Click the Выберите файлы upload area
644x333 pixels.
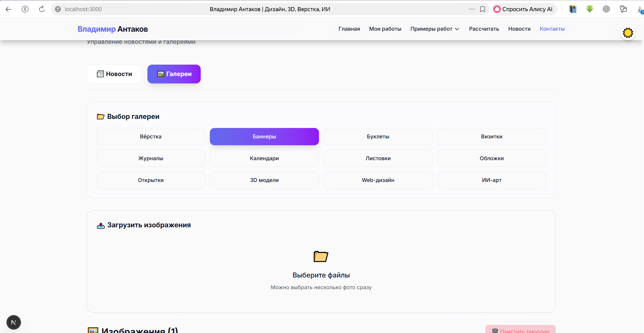(321, 270)
